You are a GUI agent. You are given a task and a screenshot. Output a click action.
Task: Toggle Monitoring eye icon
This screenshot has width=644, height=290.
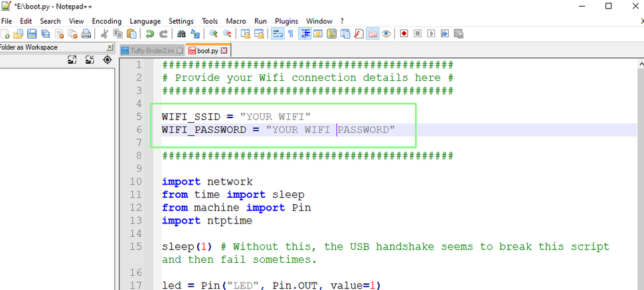(x=386, y=34)
